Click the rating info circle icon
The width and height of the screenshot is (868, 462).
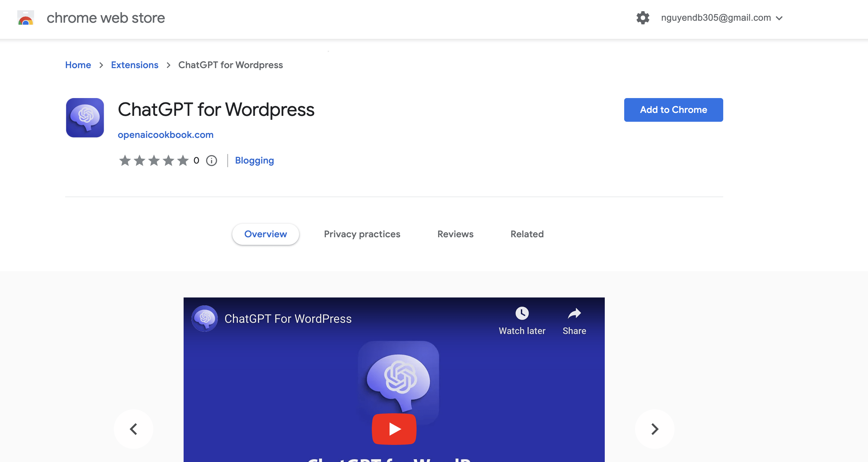click(212, 160)
